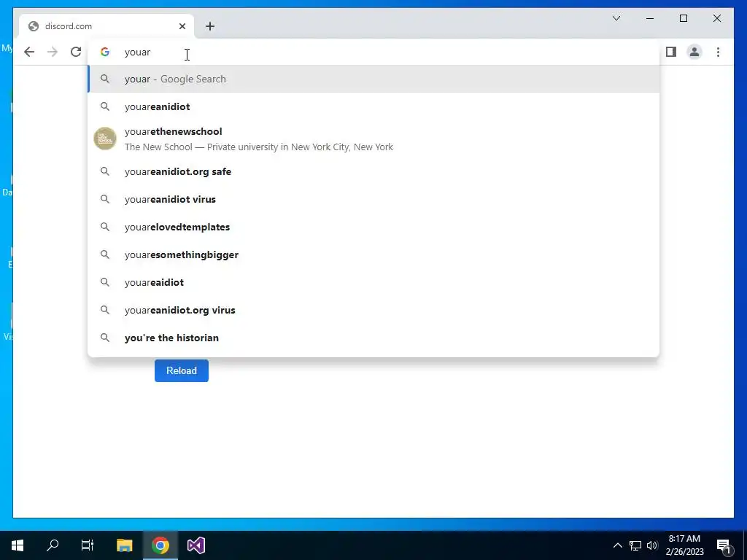The height and width of the screenshot is (560, 747).
Task: Maximize the Chrome window
Action: click(683, 18)
